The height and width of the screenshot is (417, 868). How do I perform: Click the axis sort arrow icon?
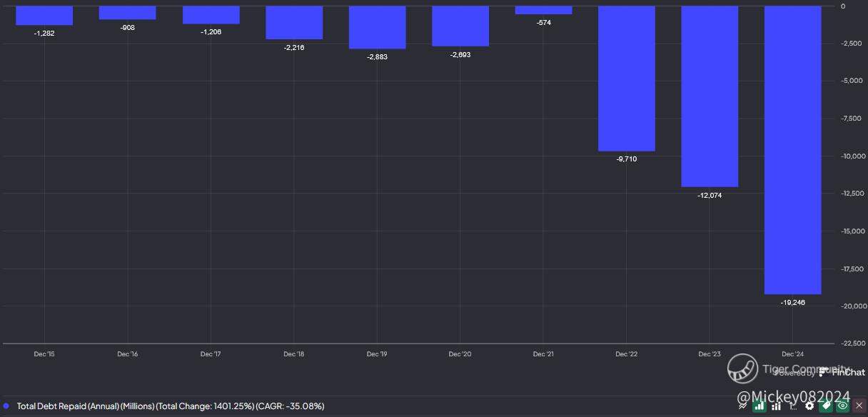[x=792, y=406]
